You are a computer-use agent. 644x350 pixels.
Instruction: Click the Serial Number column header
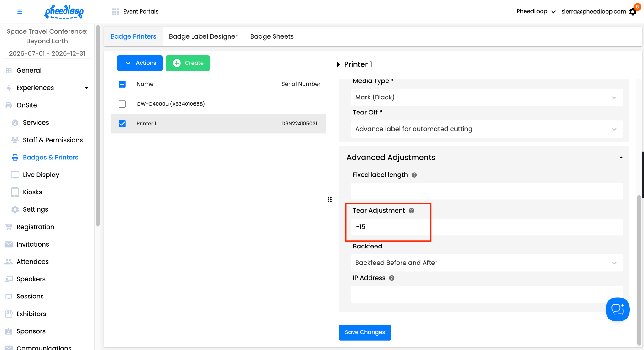point(301,84)
